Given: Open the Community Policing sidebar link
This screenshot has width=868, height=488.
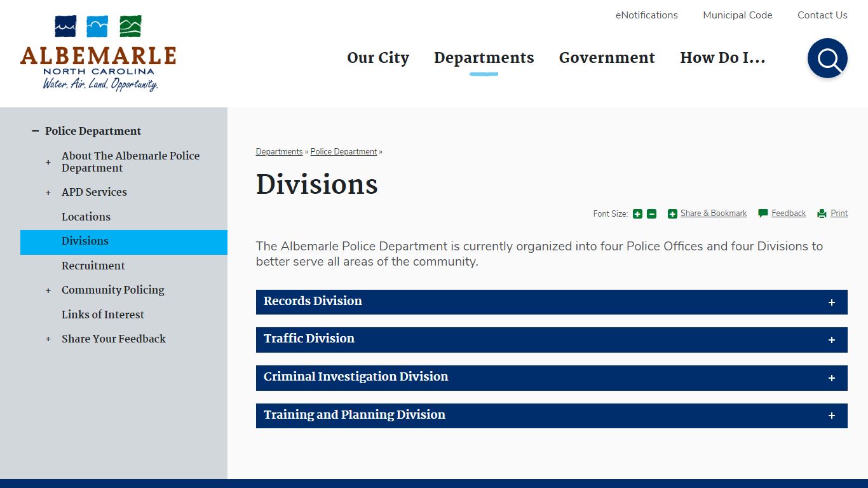Looking at the screenshot, I should point(113,290).
